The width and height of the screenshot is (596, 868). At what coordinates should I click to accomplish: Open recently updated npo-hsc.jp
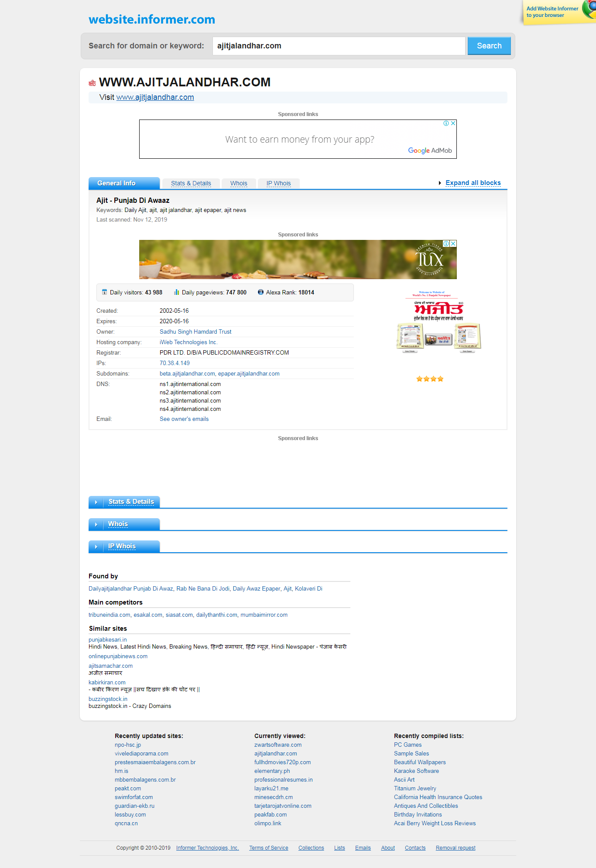(x=128, y=745)
